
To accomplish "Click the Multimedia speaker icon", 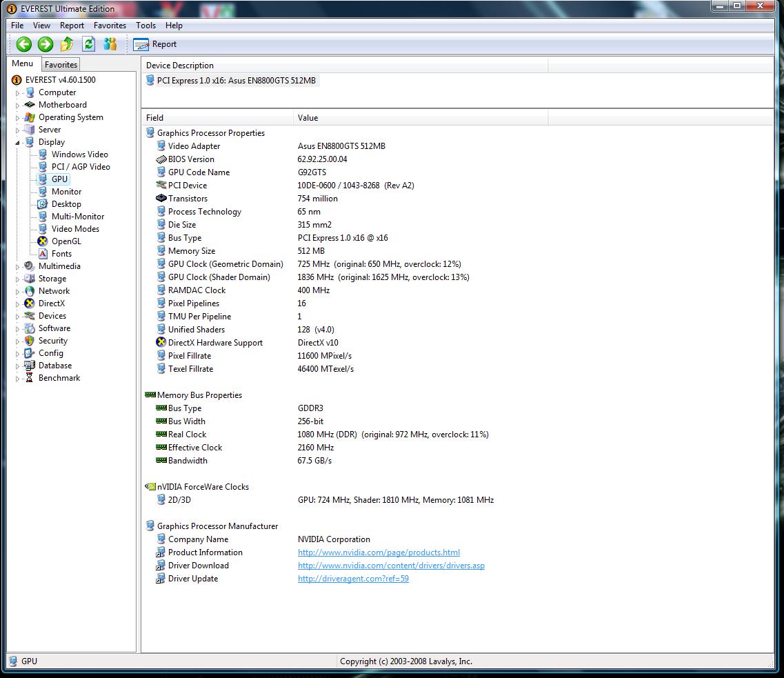I will [x=30, y=266].
